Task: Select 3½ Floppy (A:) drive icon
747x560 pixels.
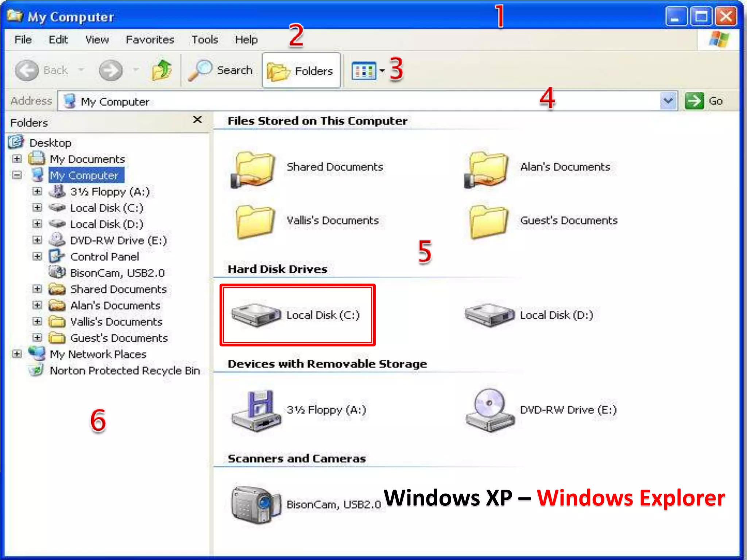Action: 256,411
